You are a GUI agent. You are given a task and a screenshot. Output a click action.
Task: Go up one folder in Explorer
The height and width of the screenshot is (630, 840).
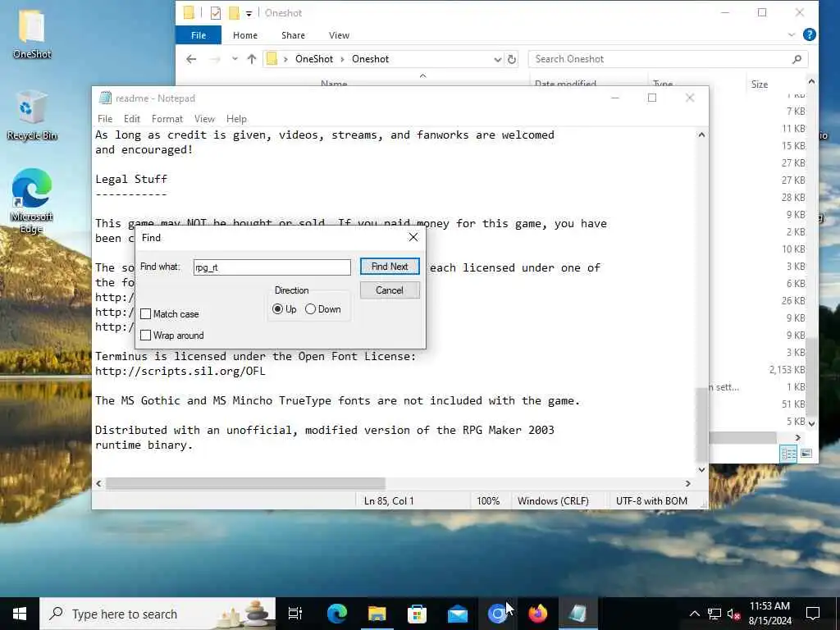[x=252, y=59]
